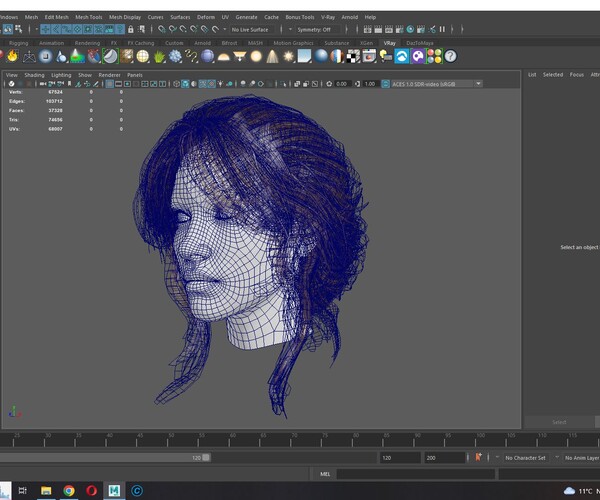Open Google Chrome from the taskbar
Image resolution: width=600 pixels, height=500 pixels.
point(69,490)
